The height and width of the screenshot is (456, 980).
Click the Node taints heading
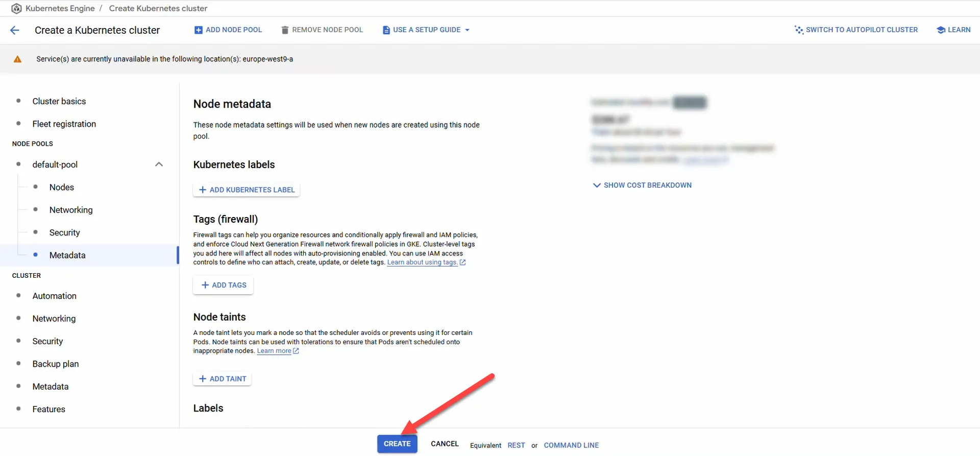219,317
